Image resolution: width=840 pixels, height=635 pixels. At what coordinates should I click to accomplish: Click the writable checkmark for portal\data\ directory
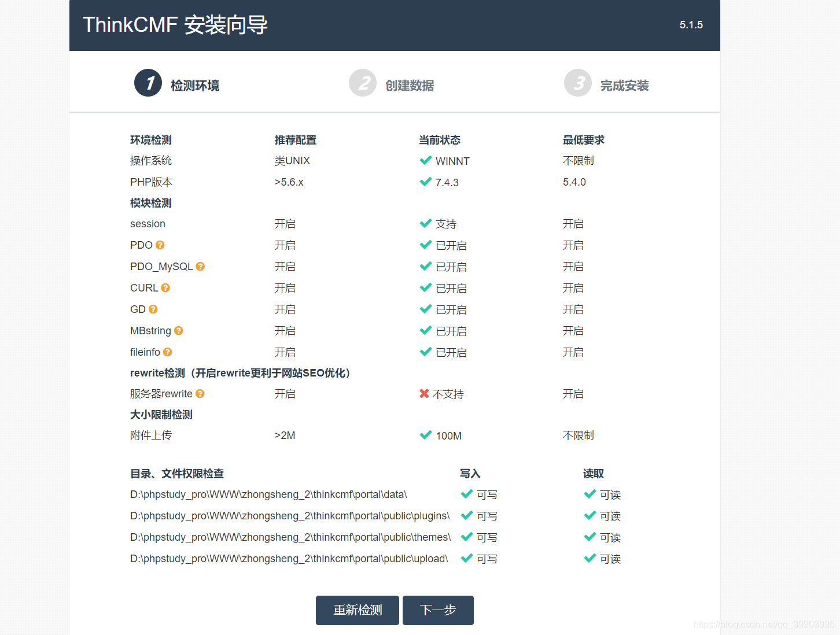coord(467,494)
